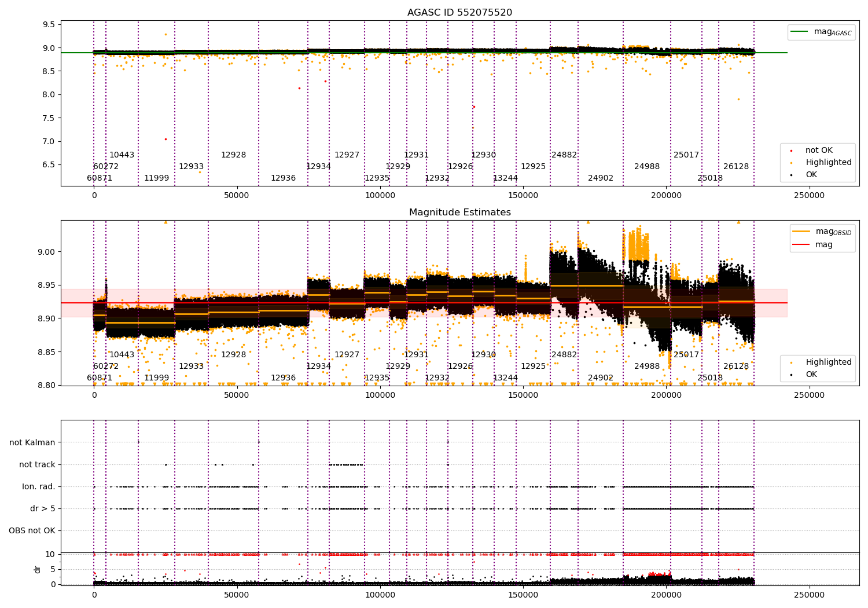Select 'Highlighted' in the top plot's legend
The width and height of the screenshot is (868, 608).
point(828,163)
